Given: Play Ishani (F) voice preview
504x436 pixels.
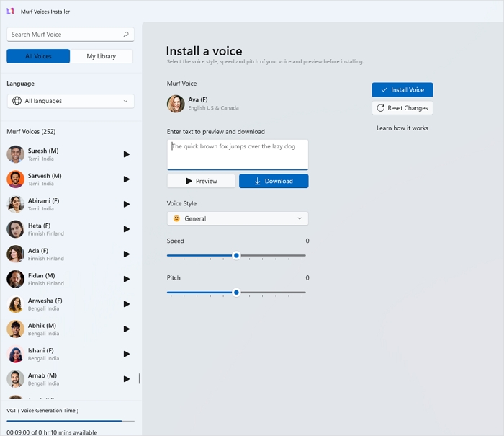Looking at the screenshot, I should 127,354.
